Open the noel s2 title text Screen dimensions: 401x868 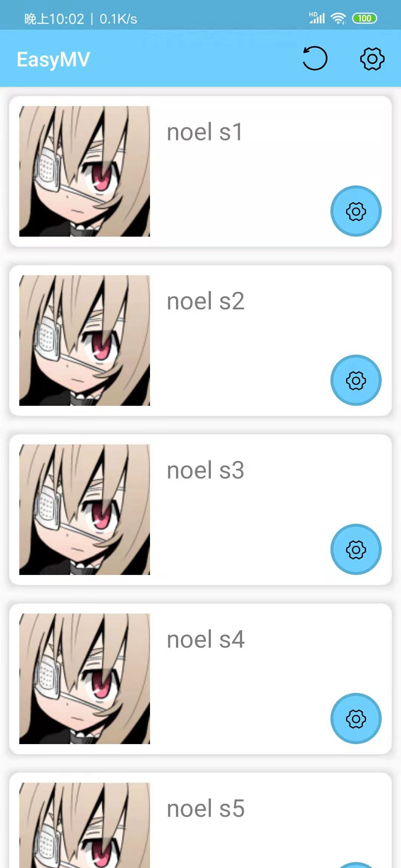tap(206, 301)
